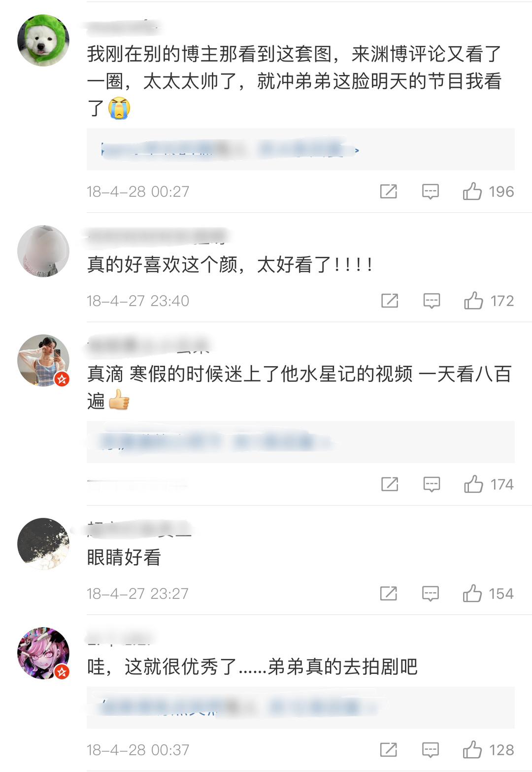Repost comment dated 18-4-28 00:37
Screen dimensions: 532x772
point(389,750)
